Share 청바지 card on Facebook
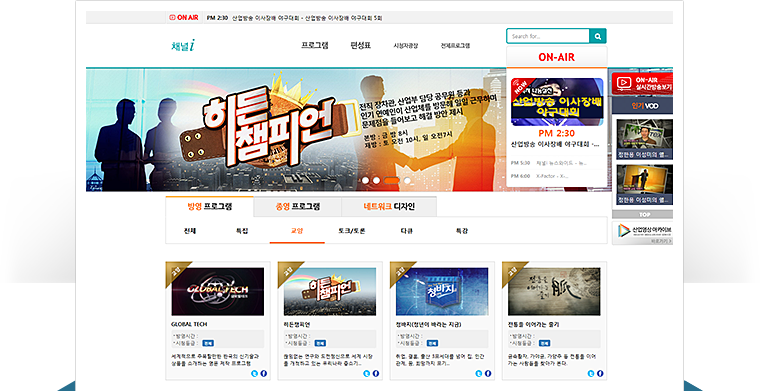760x391 pixels. [x=488, y=373]
